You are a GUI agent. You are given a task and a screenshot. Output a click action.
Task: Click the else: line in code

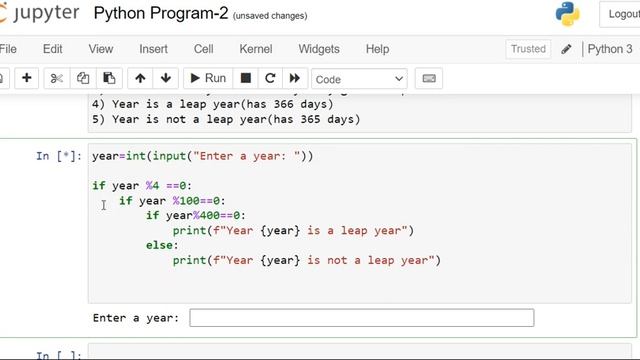pyautogui.click(x=162, y=245)
